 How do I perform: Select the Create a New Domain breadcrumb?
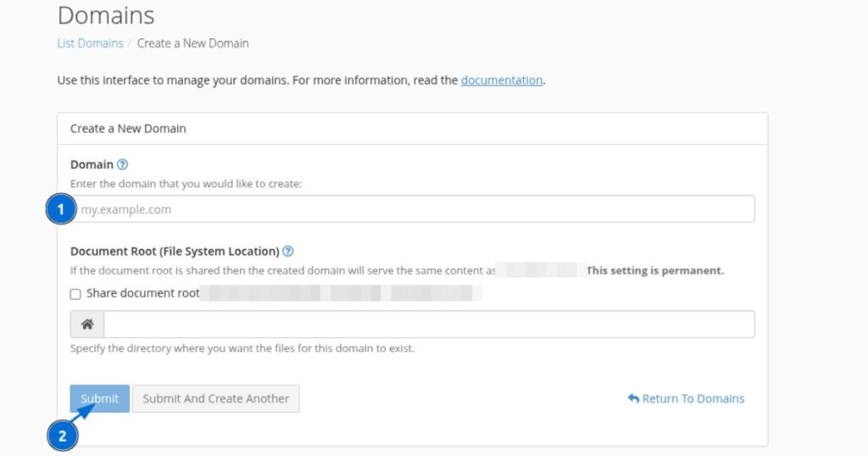coord(192,43)
